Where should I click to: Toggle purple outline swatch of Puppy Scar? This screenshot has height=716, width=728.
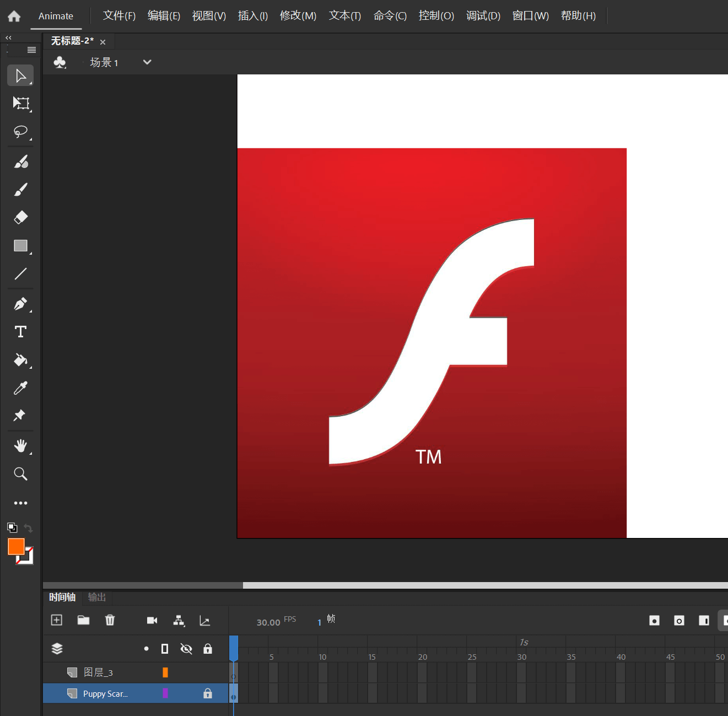point(165,693)
